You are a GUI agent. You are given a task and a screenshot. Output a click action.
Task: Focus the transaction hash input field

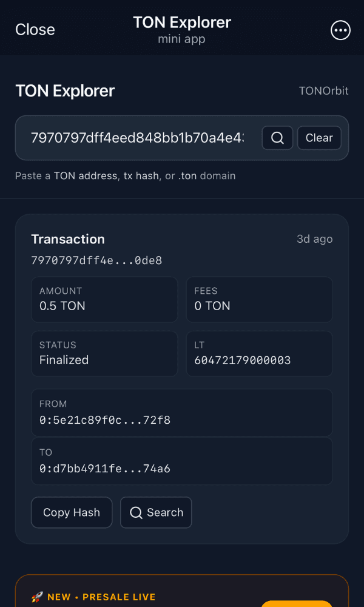pos(137,138)
